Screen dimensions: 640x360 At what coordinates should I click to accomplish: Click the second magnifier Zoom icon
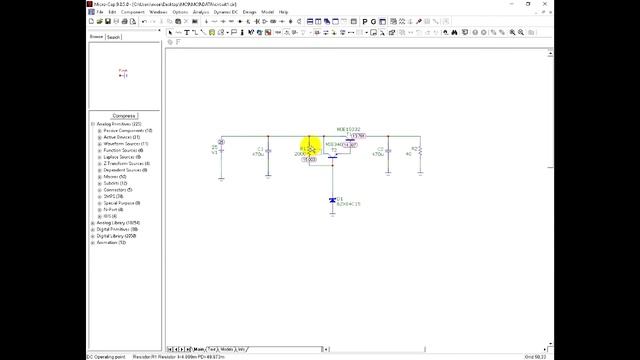(x=521, y=32)
